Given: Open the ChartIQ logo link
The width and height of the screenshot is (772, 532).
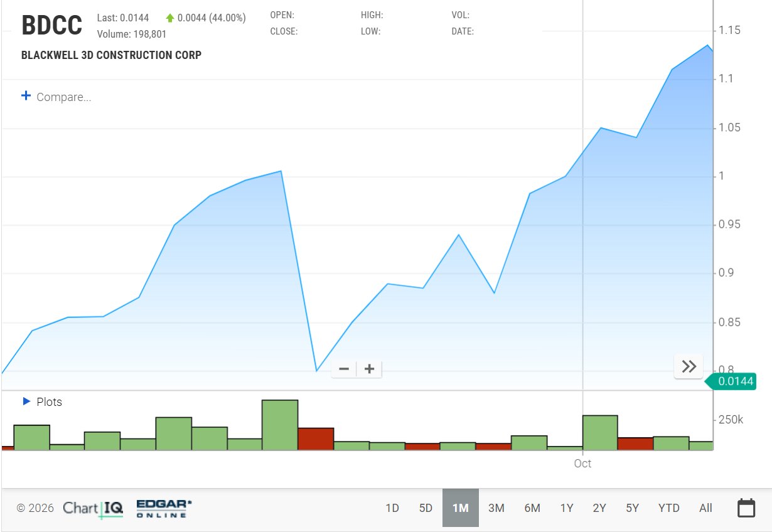Looking at the screenshot, I should pos(93,508).
